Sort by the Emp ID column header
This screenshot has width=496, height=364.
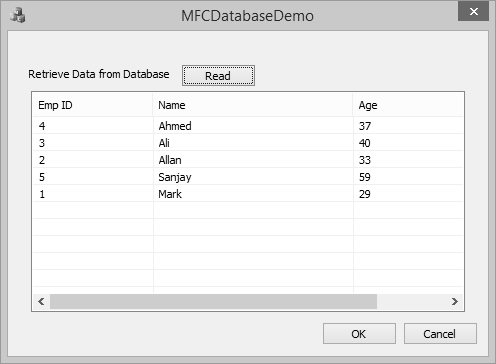coord(93,105)
